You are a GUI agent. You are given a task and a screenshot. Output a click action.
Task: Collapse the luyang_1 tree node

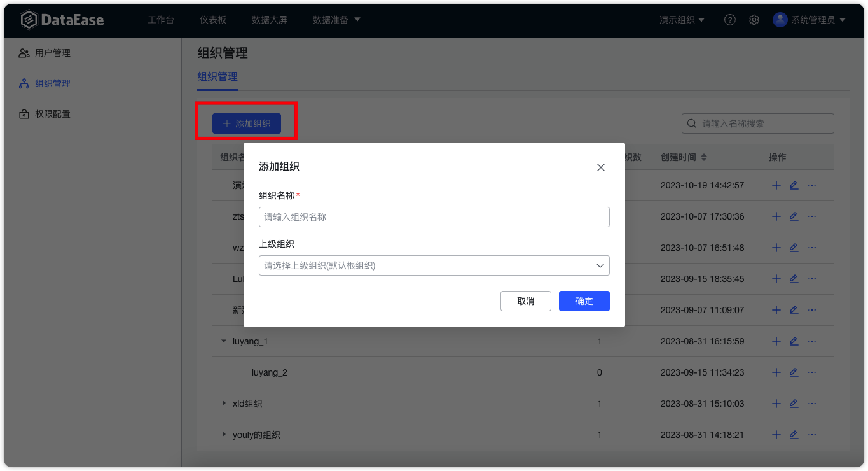click(x=224, y=341)
